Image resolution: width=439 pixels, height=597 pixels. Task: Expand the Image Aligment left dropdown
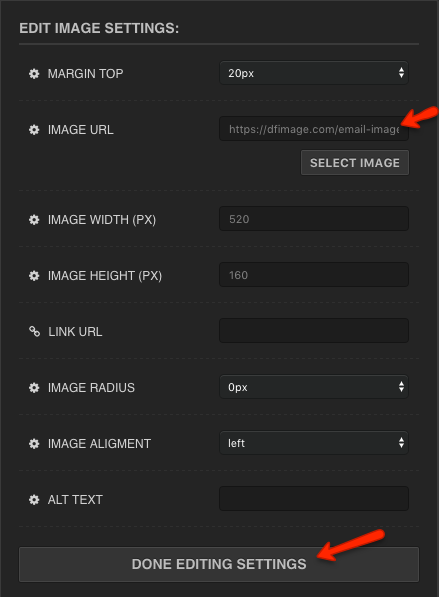(314, 443)
